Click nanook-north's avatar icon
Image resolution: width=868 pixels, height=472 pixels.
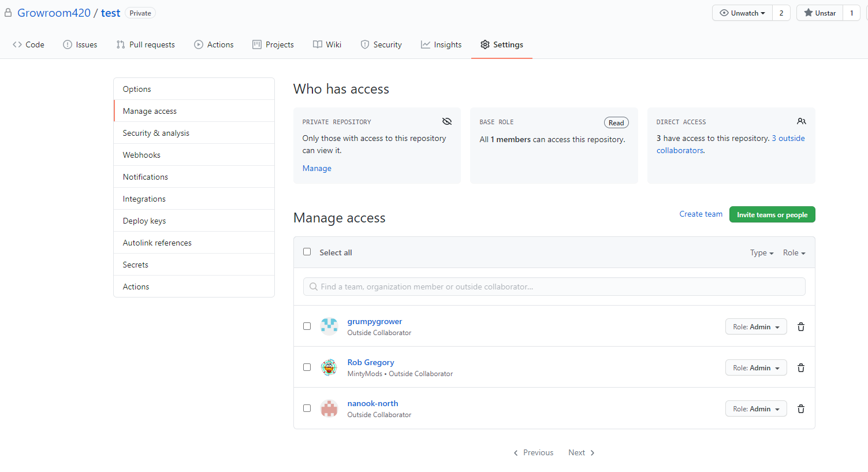(329, 408)
